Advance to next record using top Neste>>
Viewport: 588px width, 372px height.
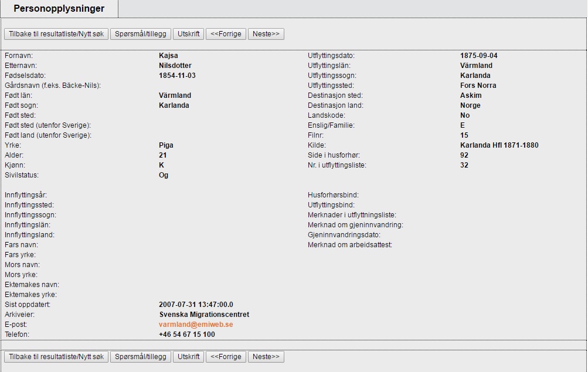click(266, 34)
